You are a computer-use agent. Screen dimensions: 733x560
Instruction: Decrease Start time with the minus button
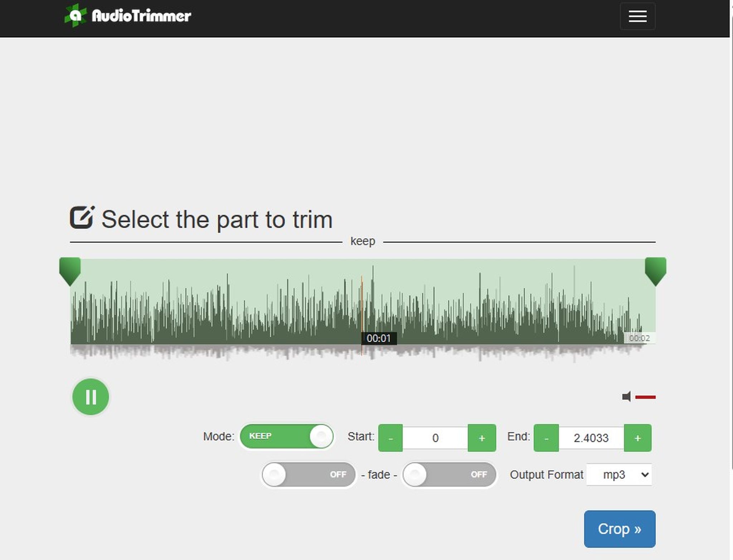(x=390, y=438)
